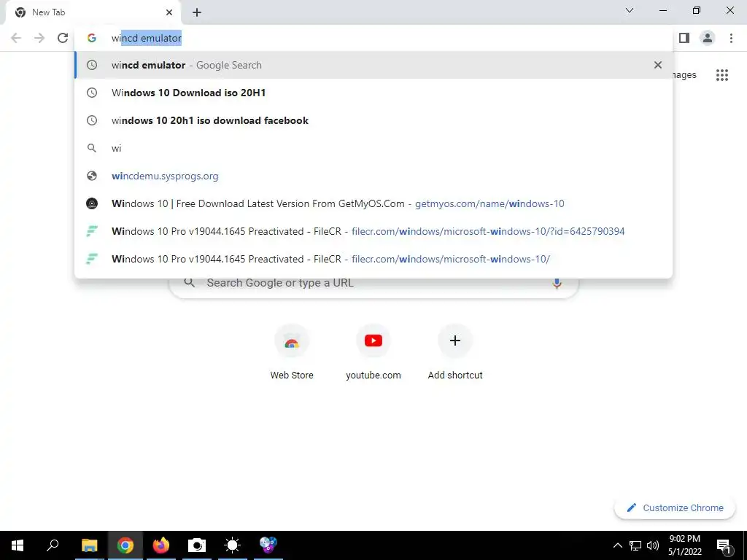Select the wincd emulator Google Search suggestion

(373, 65)
